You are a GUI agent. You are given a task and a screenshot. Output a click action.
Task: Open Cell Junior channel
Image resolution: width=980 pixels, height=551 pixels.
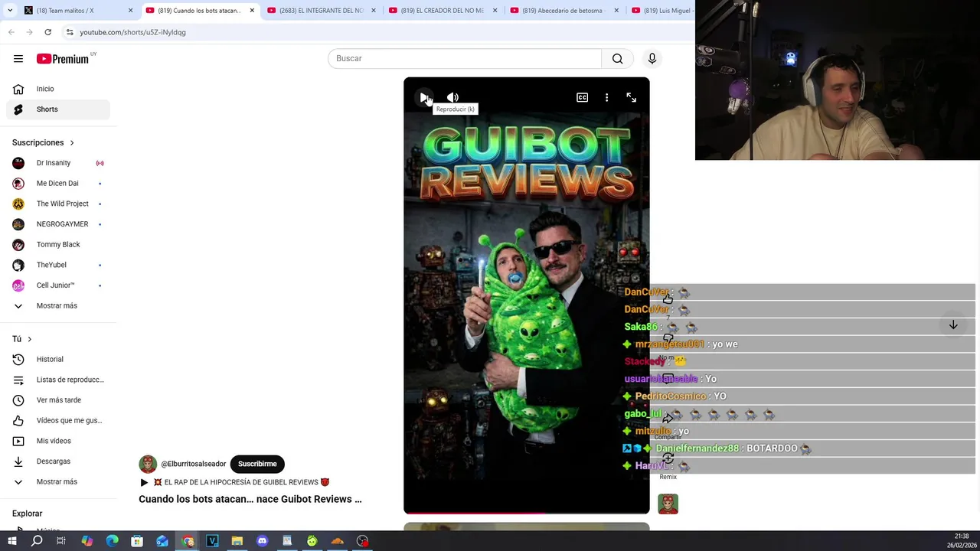click(58, 285)
